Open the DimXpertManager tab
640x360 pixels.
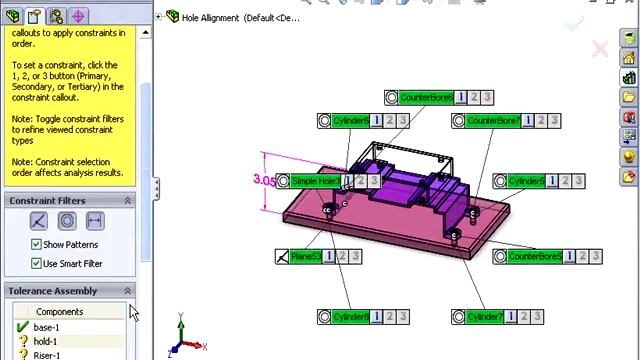point(78,16)
